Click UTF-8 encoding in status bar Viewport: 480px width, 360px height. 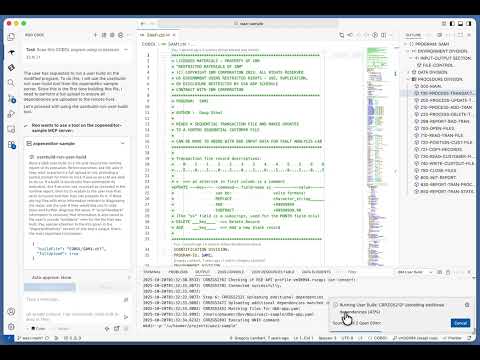pos(346,338)
